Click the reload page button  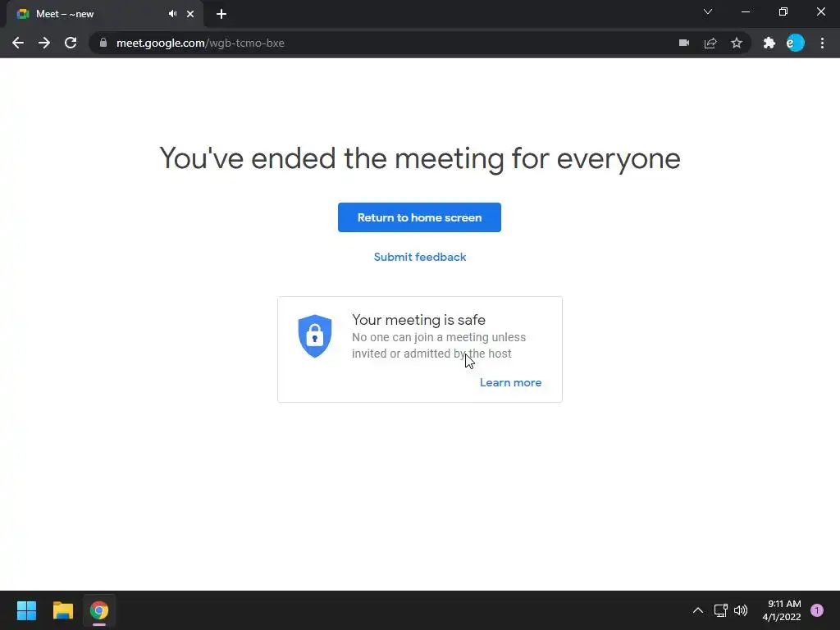pyautogui.click(x=71, y=43)
